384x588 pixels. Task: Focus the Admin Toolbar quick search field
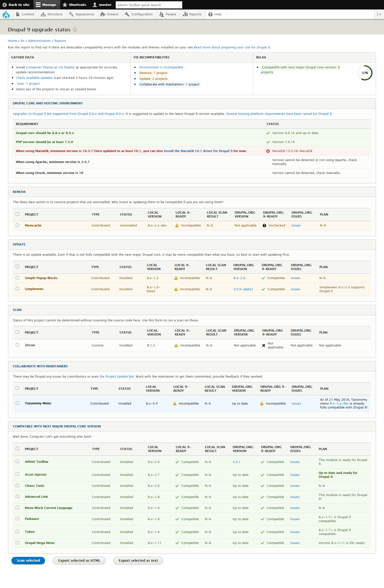149,5
